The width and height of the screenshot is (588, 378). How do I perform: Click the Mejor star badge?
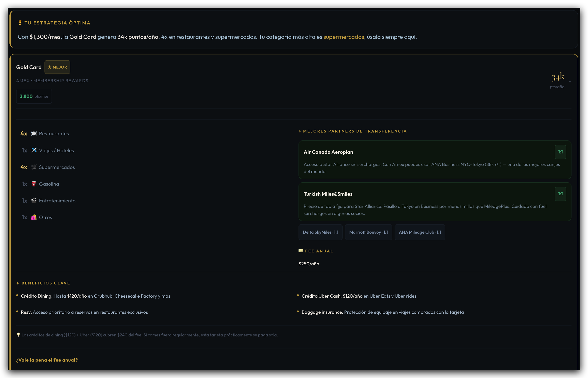click(57, 67)
